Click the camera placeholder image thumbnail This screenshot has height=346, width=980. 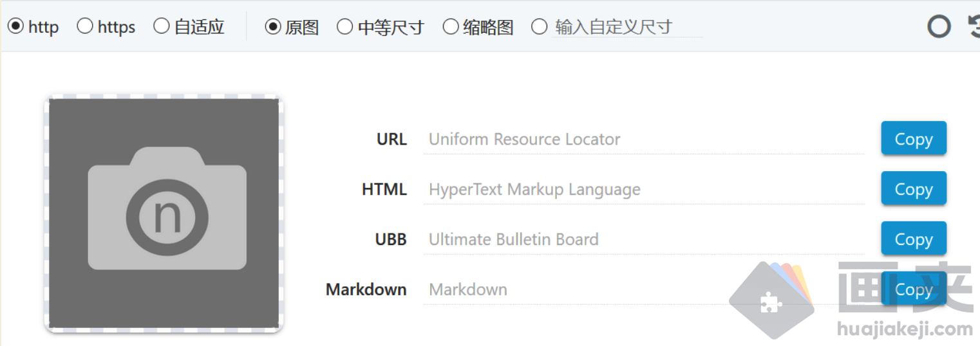click(164, 213)
